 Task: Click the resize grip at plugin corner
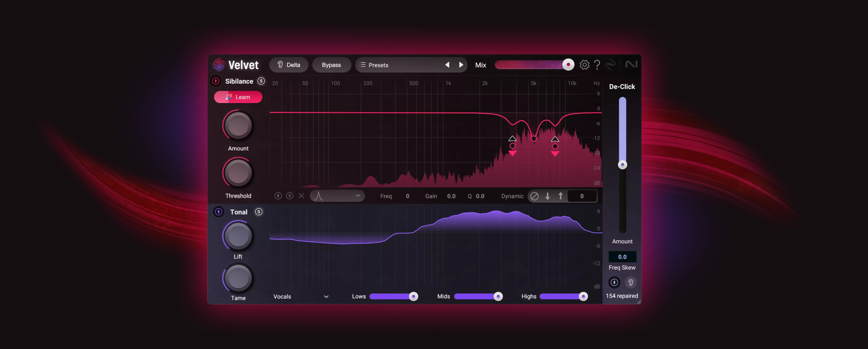click(x=639, y=301)
